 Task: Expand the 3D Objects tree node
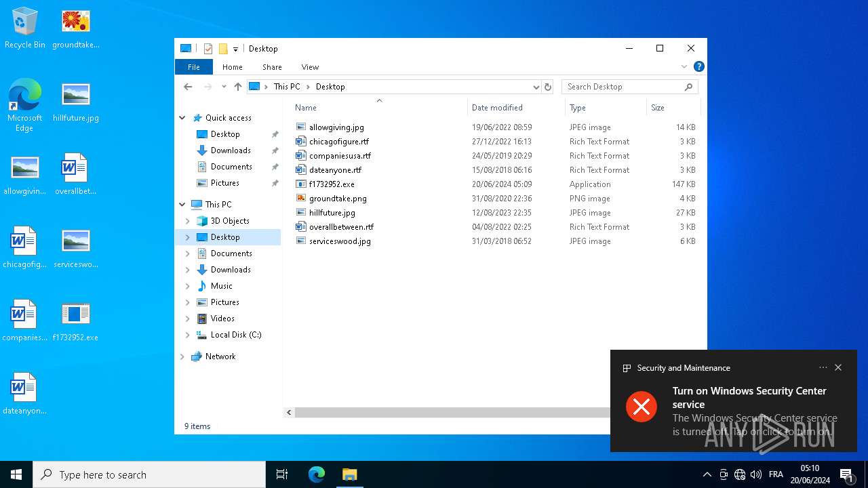[x=188, y=221]
